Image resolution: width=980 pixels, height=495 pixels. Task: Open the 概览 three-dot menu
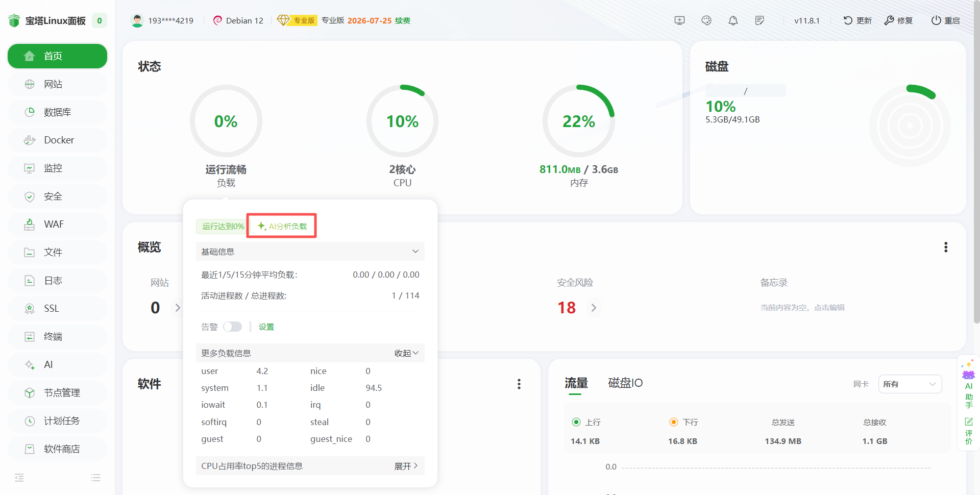[x=946, y=247]
